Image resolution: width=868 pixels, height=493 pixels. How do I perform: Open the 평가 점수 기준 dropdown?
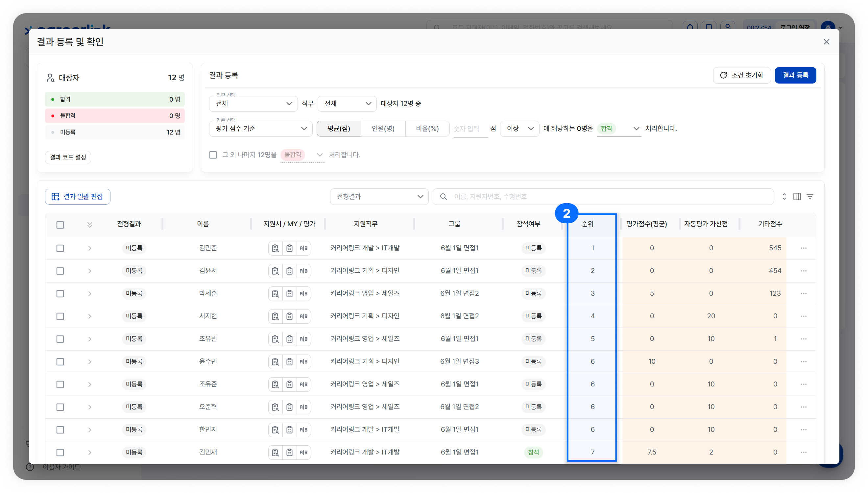pyautogui.click(x=261, y=129)
